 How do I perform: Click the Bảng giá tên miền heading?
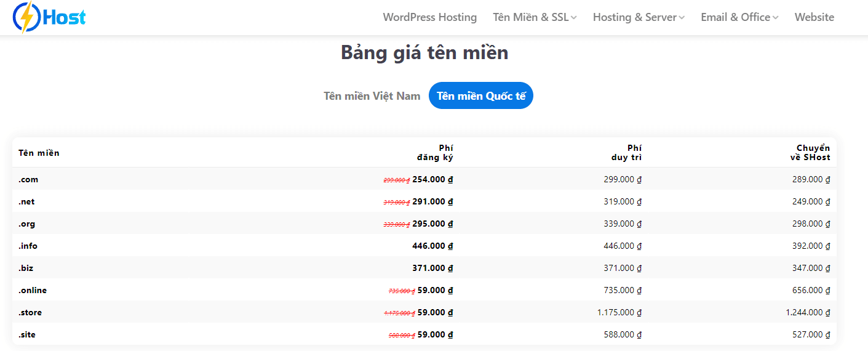tap(424, 53)
